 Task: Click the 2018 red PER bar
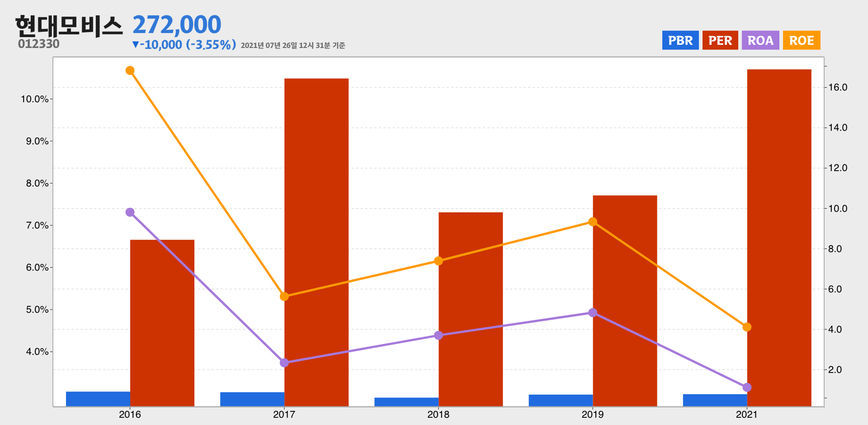tap(471, 309)
